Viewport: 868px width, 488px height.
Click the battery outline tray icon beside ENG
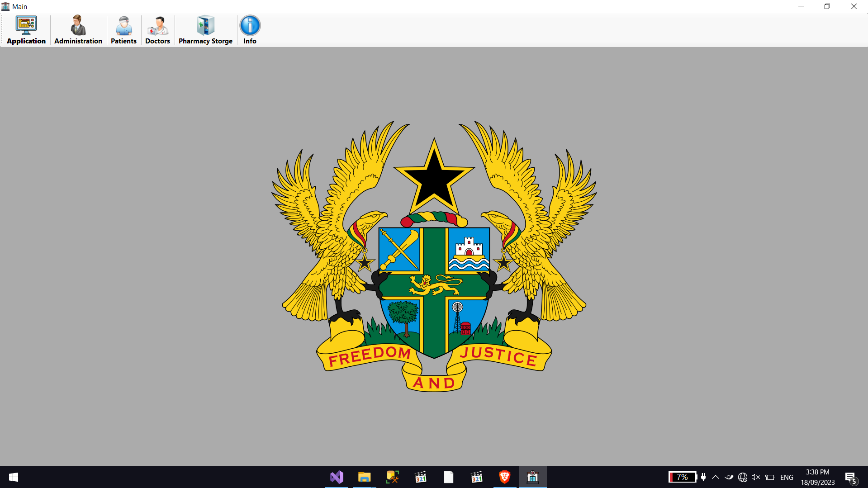pos(770,477)
